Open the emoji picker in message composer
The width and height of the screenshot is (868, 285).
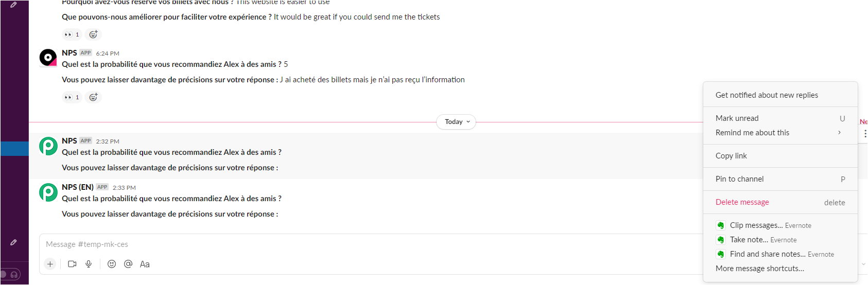[112, 264]
